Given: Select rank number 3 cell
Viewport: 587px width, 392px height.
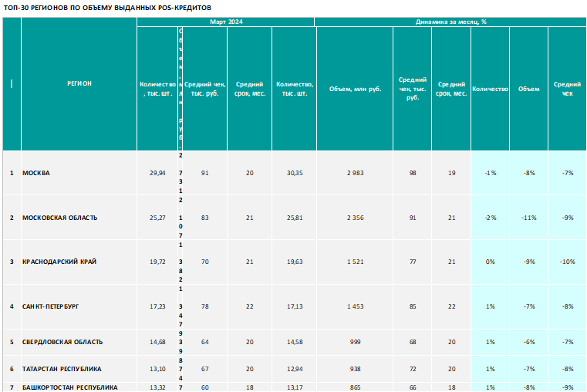Looking at the screenshot, I should pos(12,262).
